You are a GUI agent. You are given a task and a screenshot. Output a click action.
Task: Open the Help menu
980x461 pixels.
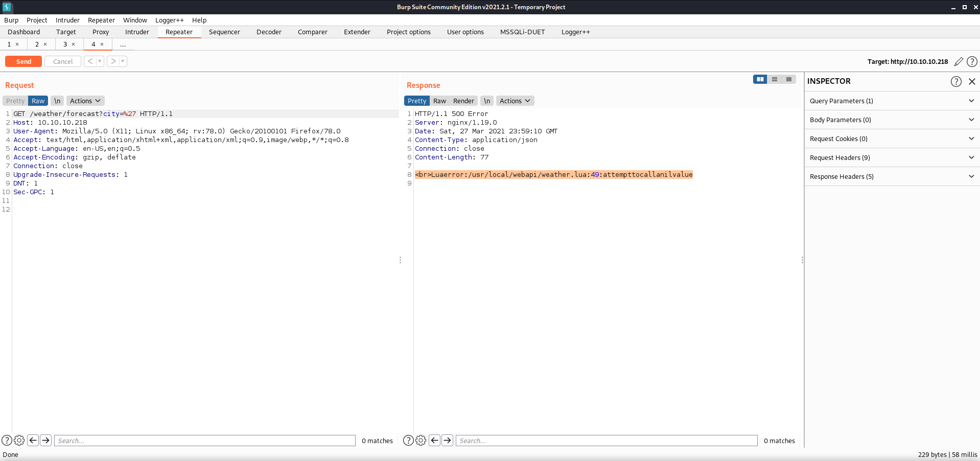(x=199, y=20)
